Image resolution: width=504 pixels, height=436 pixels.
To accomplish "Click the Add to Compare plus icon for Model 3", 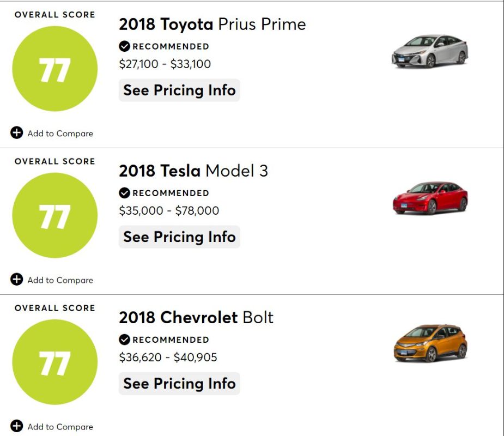I will coord(17,279).
